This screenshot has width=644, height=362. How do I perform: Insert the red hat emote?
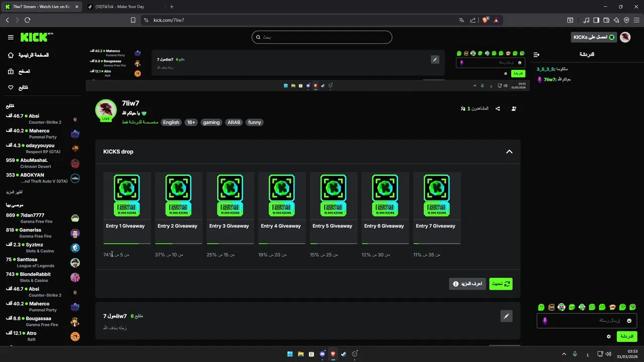click(612, 307)
